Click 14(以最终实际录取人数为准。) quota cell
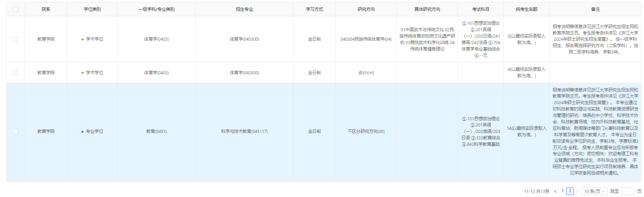Image resolution: width=644 pixels, height=197 pixels. pos(526,132)
